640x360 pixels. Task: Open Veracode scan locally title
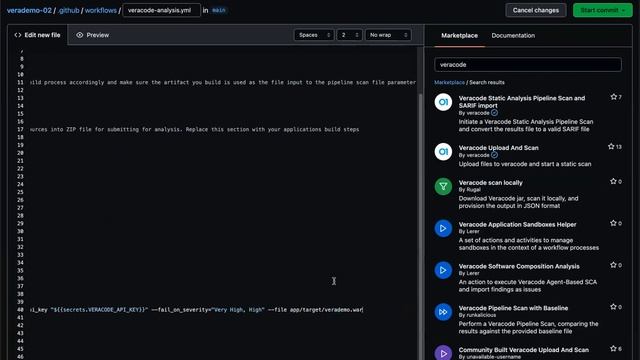pos(490,182)
